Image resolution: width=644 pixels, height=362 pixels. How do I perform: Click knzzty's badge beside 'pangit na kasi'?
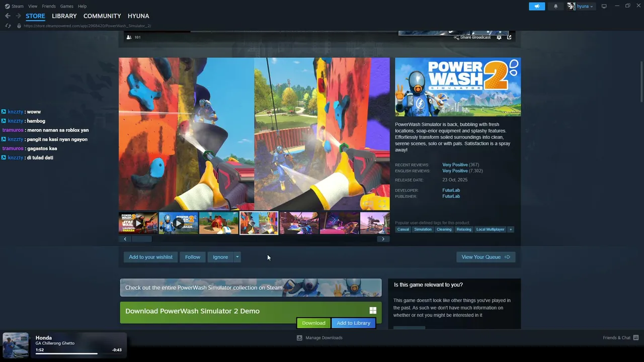tap(4, 139)
